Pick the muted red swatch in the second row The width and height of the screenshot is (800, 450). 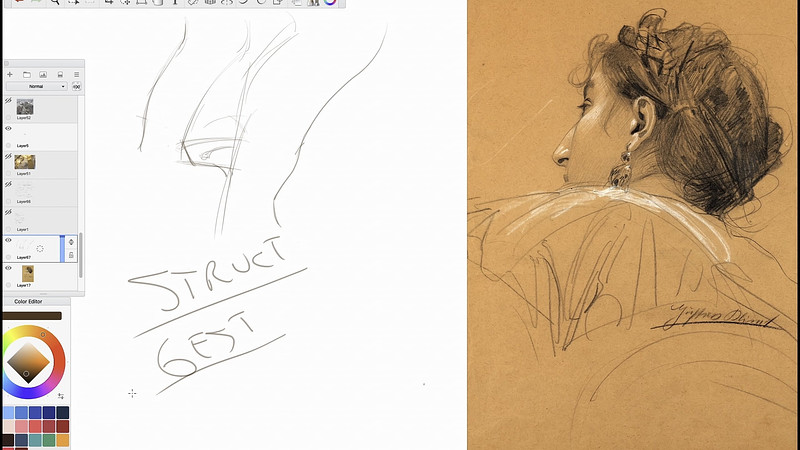click(x=49, y=426)
